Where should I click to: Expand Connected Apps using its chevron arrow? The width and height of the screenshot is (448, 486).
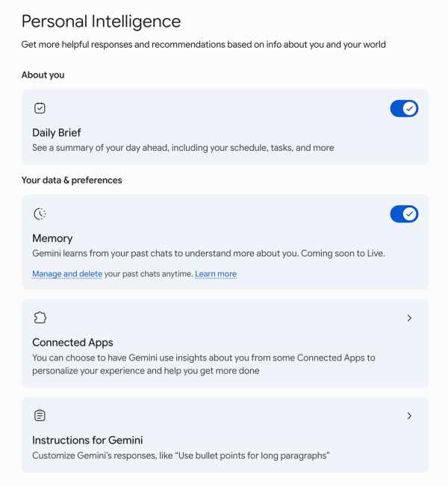coord(409,318)
